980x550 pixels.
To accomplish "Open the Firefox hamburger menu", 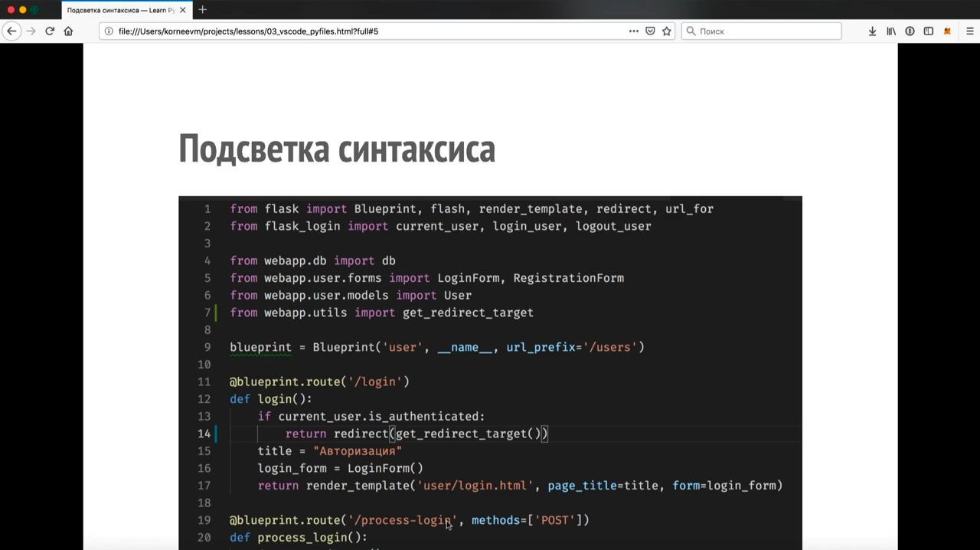I will click(x=969, y=31).
